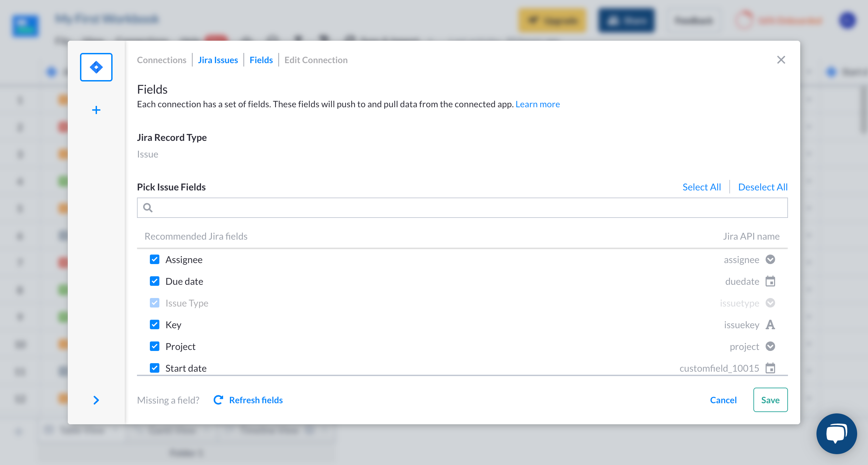Image resolution: width=868 pixels, height=465 pixels.
Task: Open the Edit Connection tab
Action: tap(316, 60)
